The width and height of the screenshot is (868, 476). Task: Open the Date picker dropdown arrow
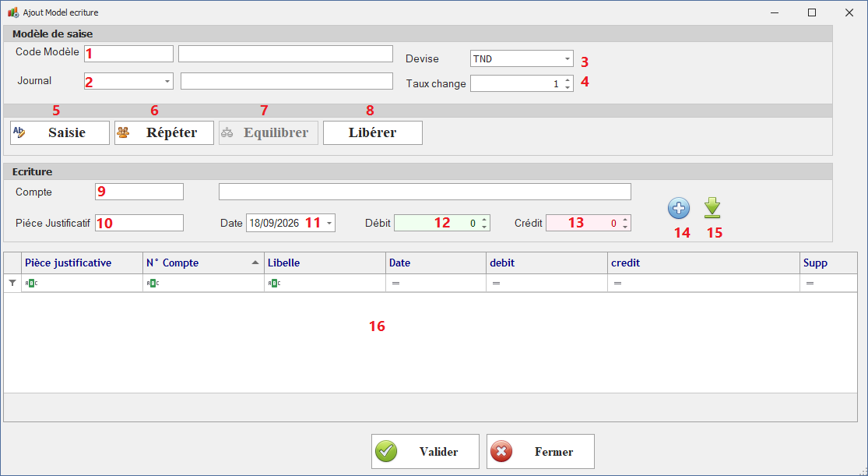coord(329,224)
